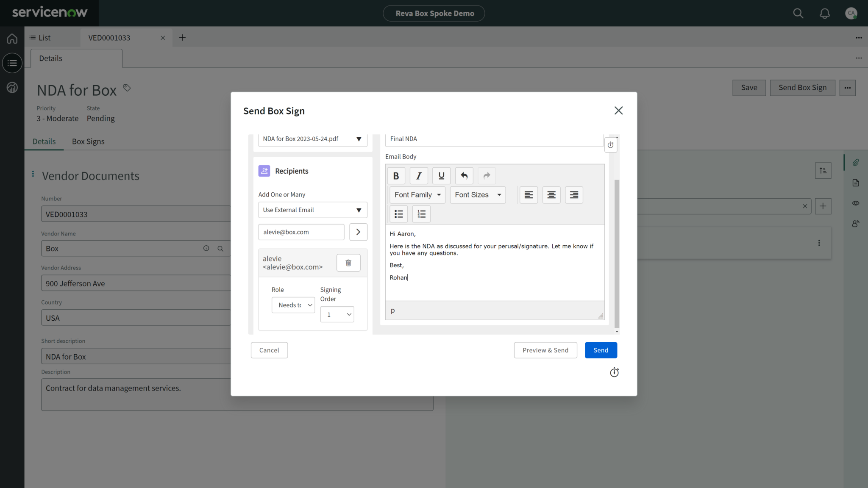
Task: Click the Reva Box Spoke Demo title pill
Action: [x=434, y=13]
